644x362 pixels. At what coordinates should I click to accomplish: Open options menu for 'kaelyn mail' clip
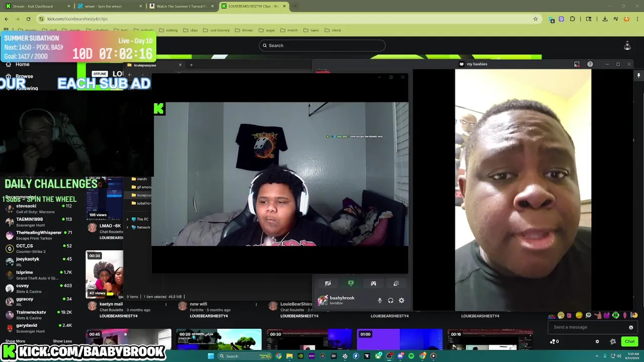(x=166, y=304)
